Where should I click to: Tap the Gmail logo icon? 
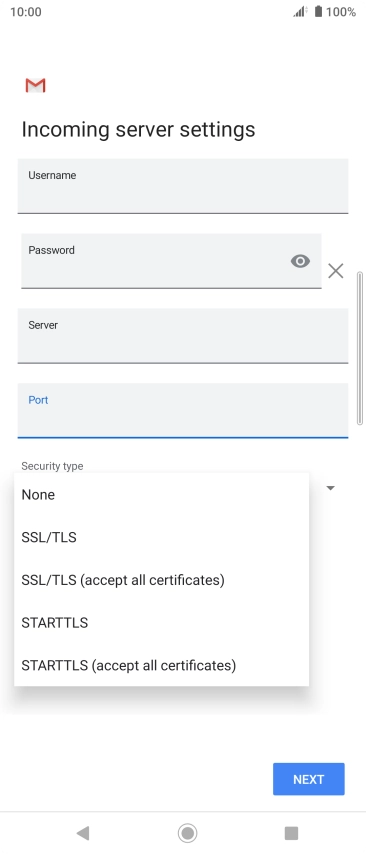[35, 86]
